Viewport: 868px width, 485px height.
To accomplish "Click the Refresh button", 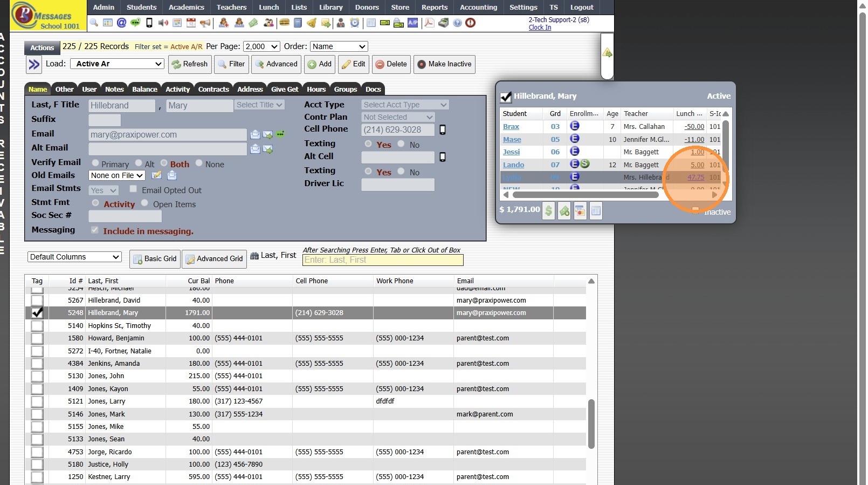I will [x=190, y=64].
